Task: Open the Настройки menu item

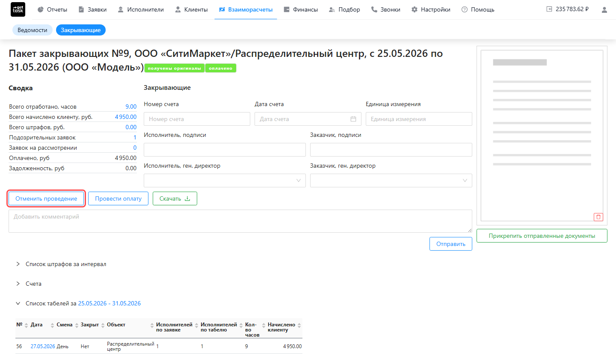Action: (x=431, y=9)
